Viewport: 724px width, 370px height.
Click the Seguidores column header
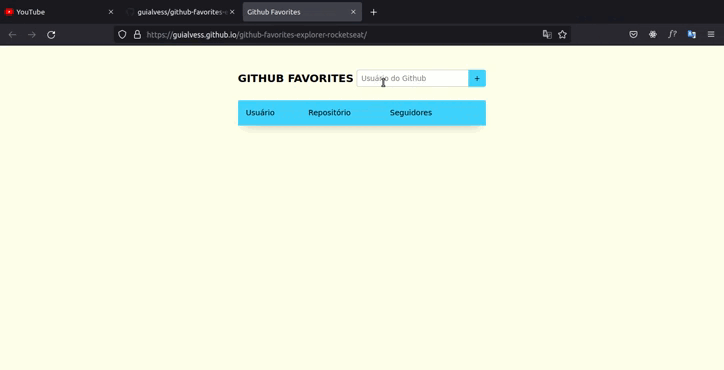411,113
